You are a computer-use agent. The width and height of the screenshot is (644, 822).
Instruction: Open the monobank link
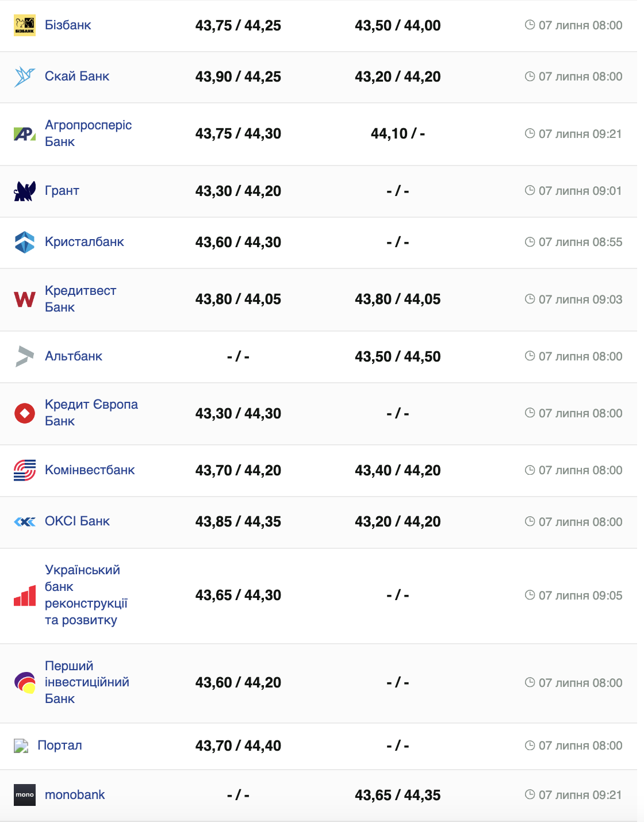pos(75,795)
